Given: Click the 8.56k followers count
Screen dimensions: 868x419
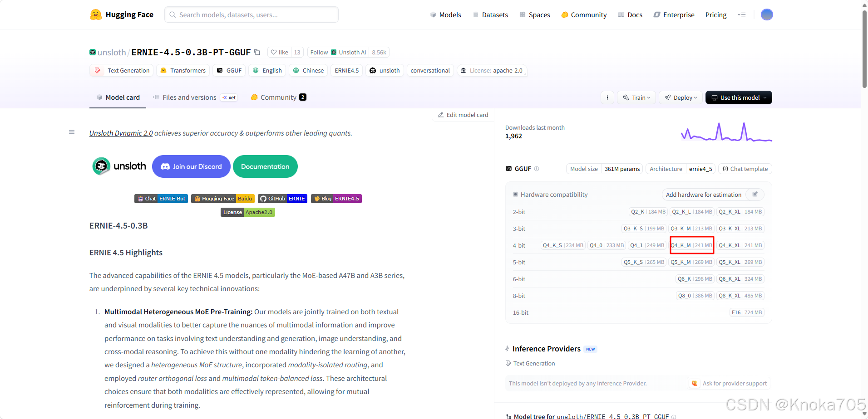Looking at the screenshot, I should [x=379, y=52].
